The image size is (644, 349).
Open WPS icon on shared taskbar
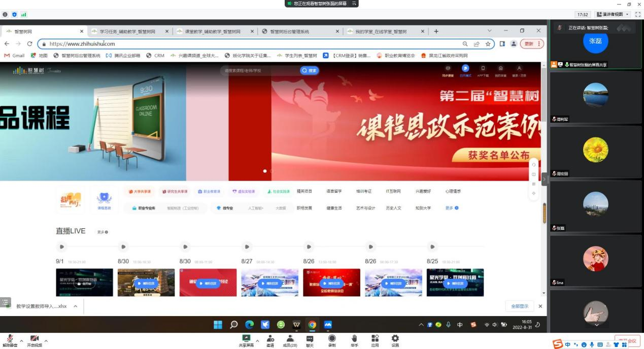tap(297, 325)
